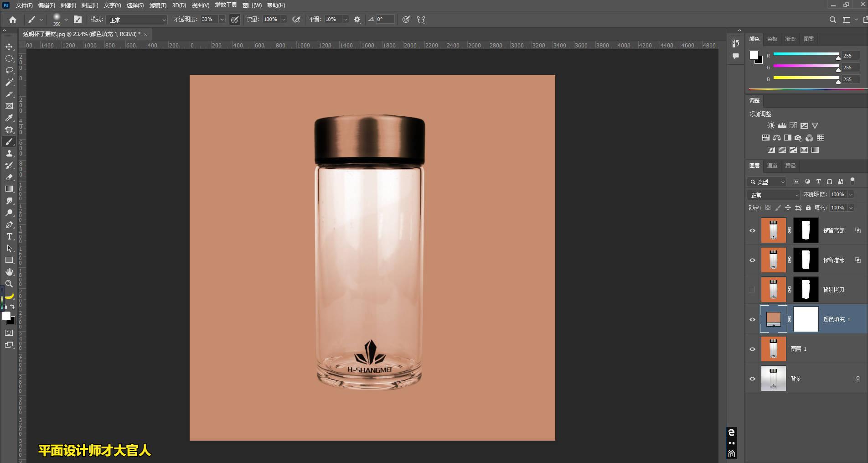The height and width of the screenshot is (463, 868).
Task: Open the layer opacity dropdown
Action: (852, 194)
